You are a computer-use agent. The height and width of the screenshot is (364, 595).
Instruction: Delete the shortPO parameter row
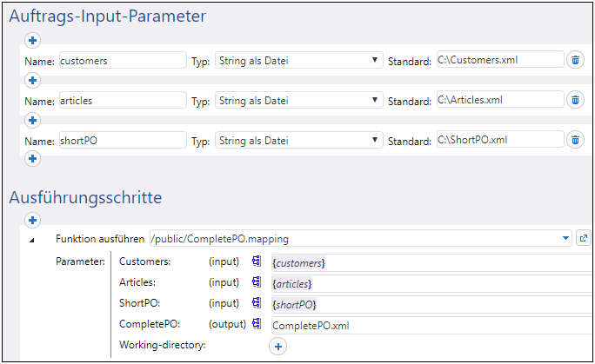(575, 140)
